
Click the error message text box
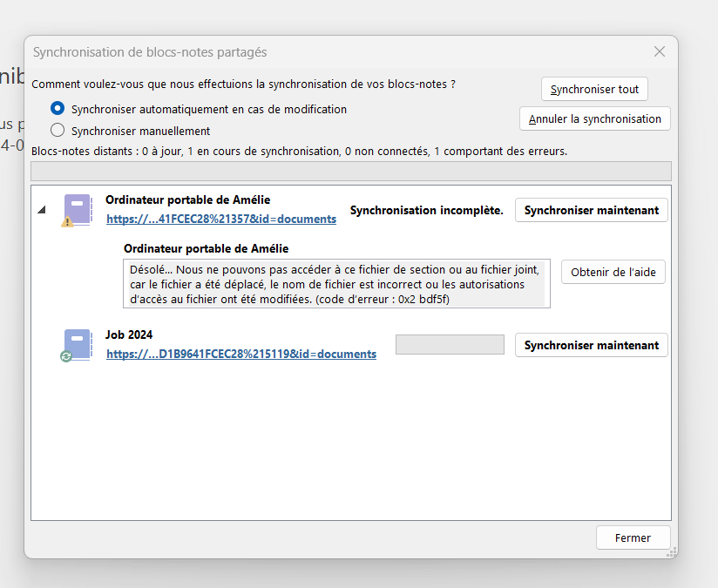point(336,284)
